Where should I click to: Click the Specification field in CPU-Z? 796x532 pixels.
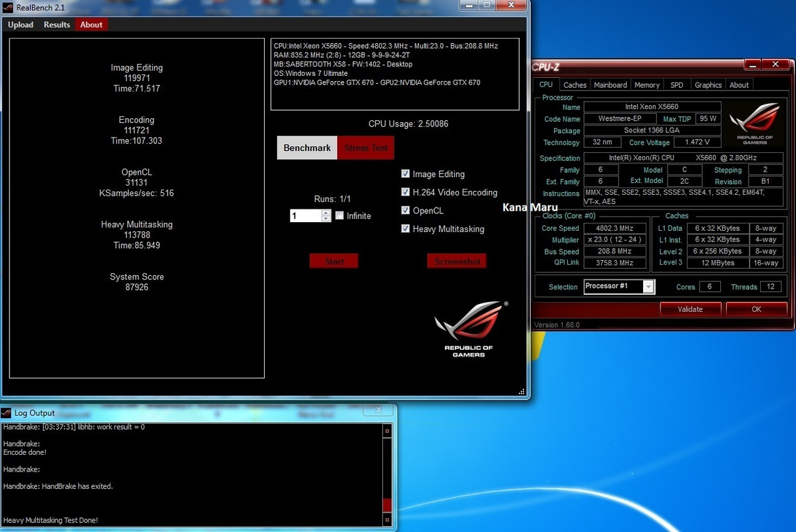683,158
